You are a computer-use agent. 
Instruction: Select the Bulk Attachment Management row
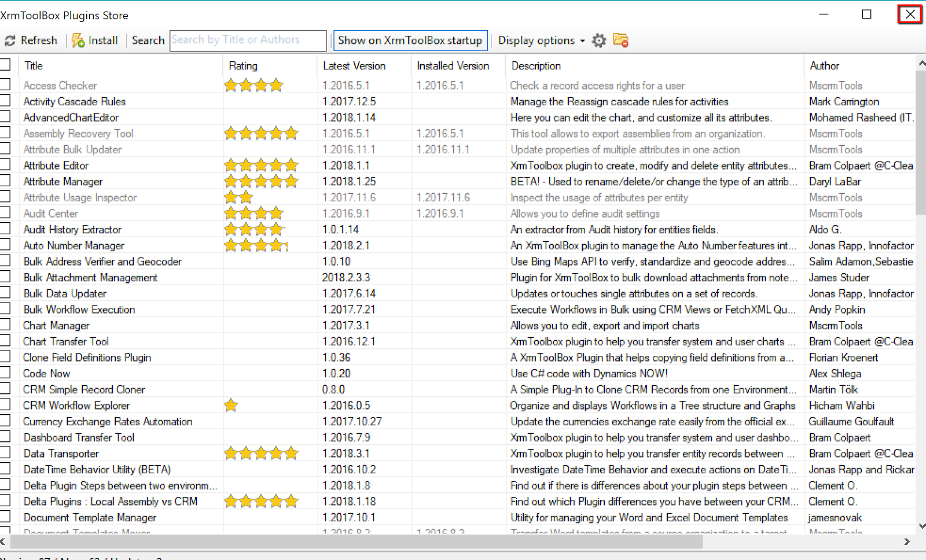[x=457, y=278]
